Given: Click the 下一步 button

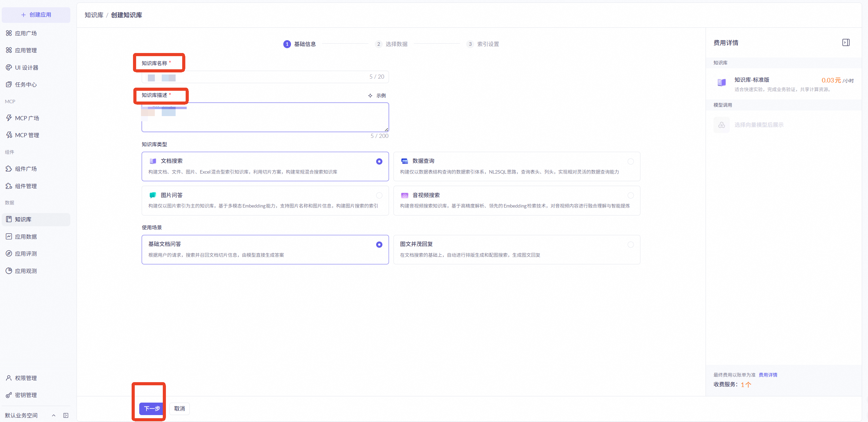Looking at the screenshot, I should click(152, 408).
